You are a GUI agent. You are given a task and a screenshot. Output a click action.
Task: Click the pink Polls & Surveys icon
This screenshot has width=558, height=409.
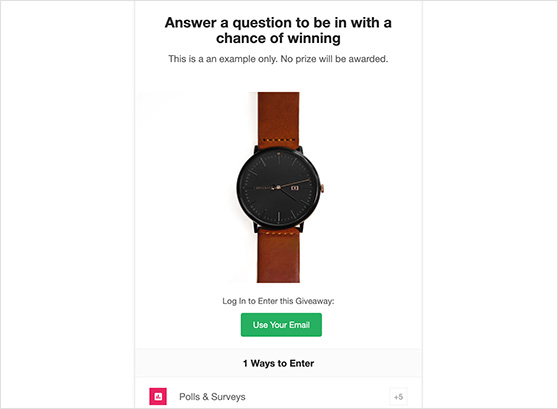[158, 397]
